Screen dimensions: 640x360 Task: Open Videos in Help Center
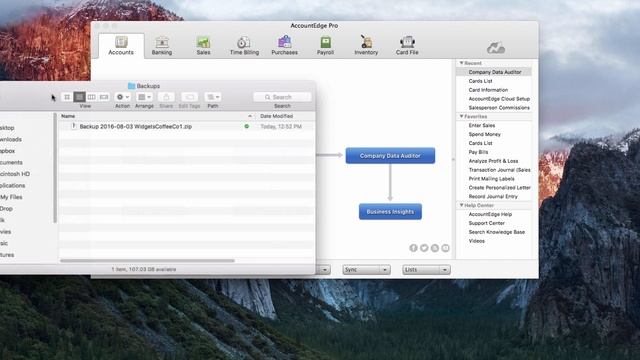[477, 241]
